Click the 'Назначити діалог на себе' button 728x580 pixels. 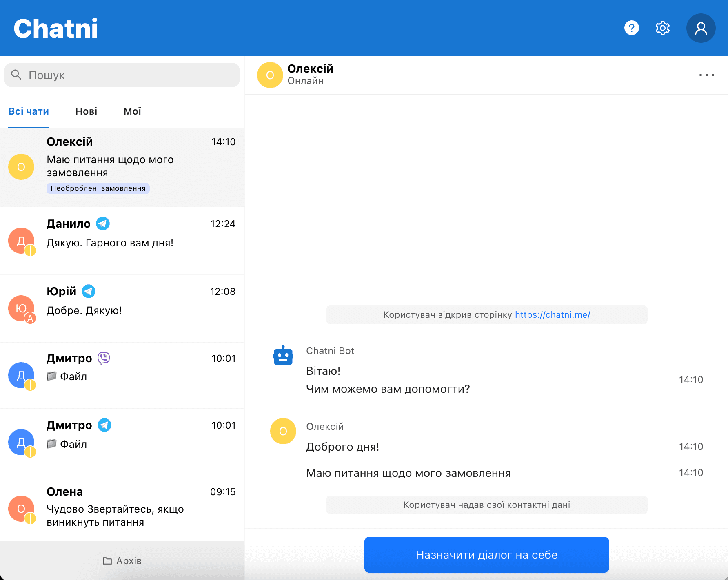[486, 555]
